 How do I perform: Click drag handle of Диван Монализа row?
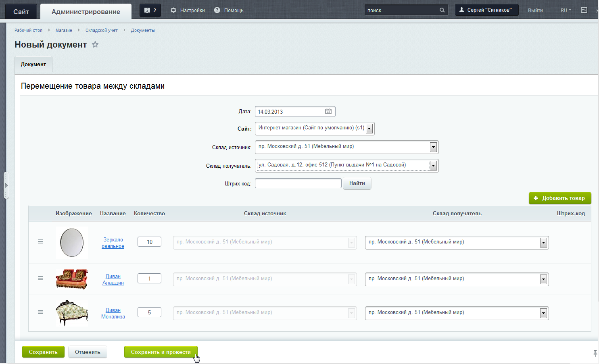click(40, 312)
